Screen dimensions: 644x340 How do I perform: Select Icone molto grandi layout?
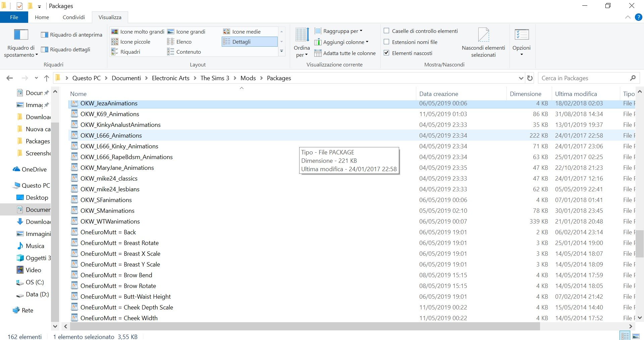138,32
